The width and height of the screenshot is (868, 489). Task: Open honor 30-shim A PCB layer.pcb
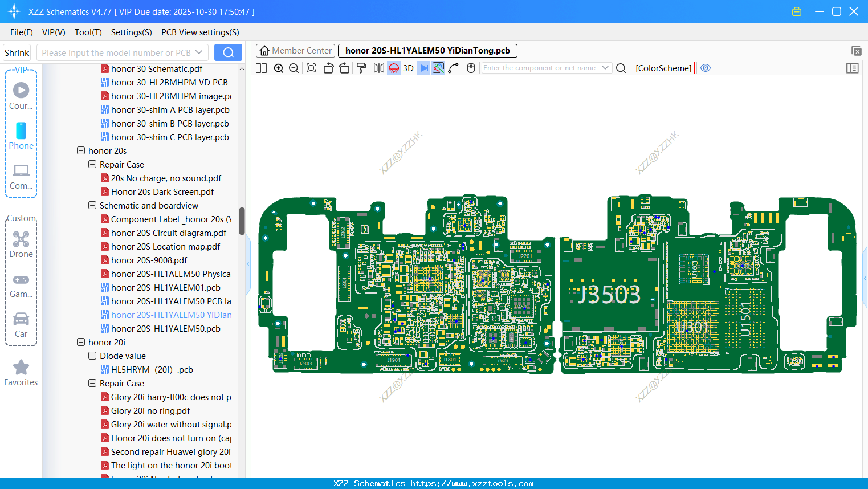[170, 110]
